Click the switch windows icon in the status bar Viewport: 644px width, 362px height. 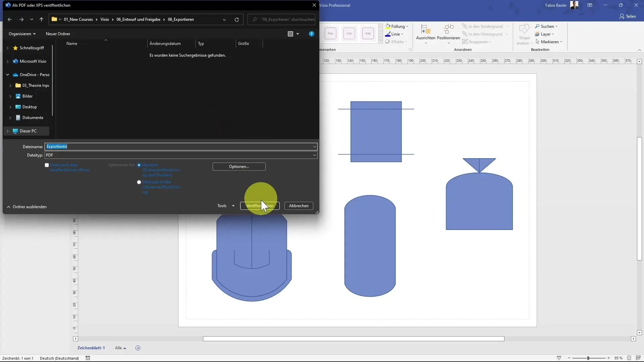click(x=638, y=358)
